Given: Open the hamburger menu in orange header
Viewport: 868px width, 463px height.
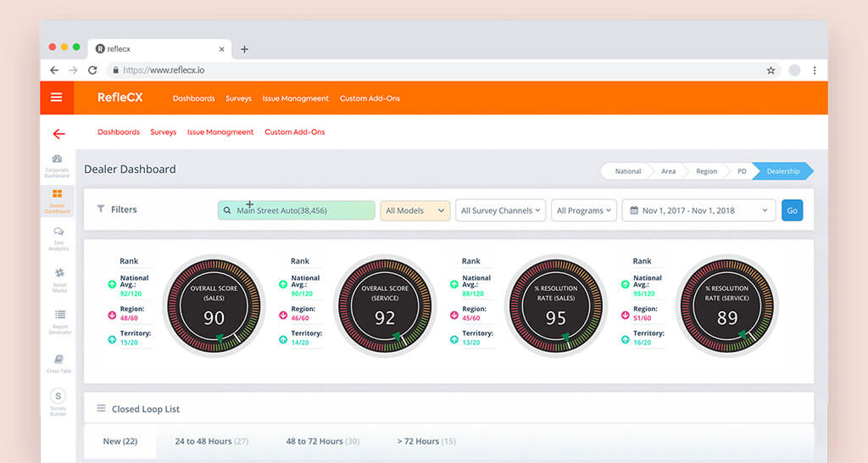Looking at the screenshot, I should point(57,98).
